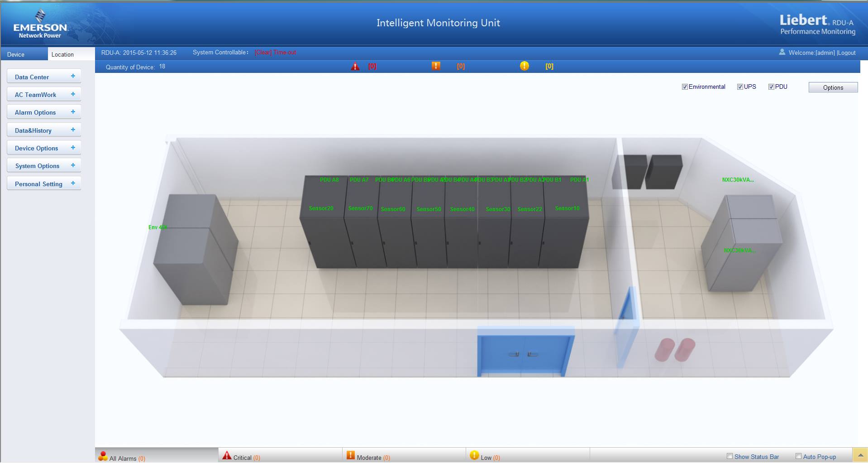Image resolution: width=868 pixels, height=463 pixels.
Task: Toggle the UPS checkbox
Action: pos(740,87)
